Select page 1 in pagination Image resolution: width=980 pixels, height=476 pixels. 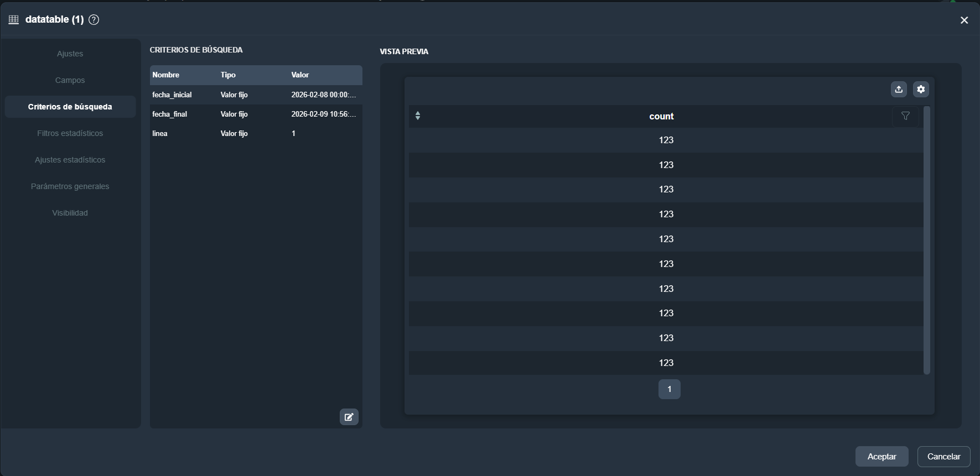click(x=669, y=389)
